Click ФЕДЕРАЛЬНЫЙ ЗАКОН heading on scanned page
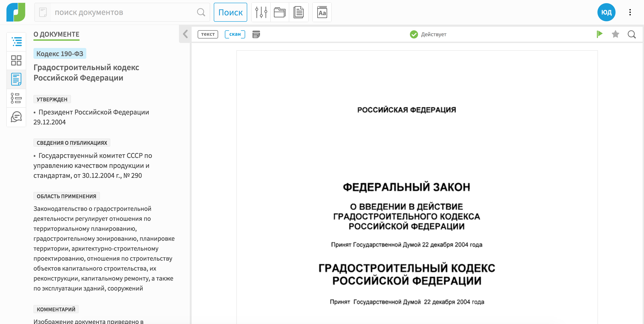Viewport: 644px width, 324px height. (x=407, y=187)
